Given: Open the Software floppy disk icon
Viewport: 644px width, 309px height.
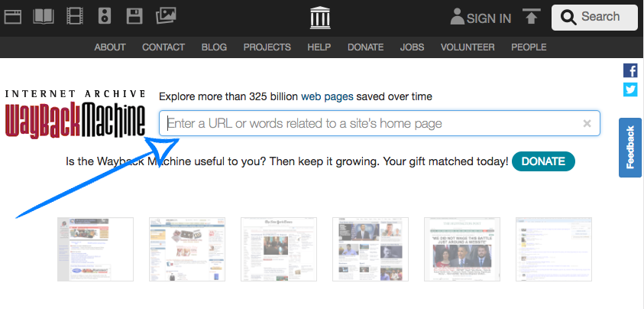Looking at the screenshot, I should click(134, 17).
